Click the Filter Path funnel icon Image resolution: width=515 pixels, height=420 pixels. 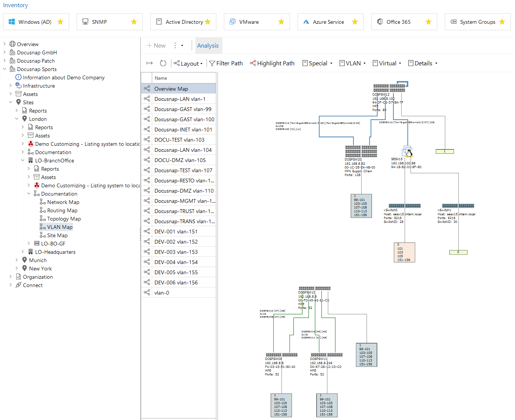212,63
